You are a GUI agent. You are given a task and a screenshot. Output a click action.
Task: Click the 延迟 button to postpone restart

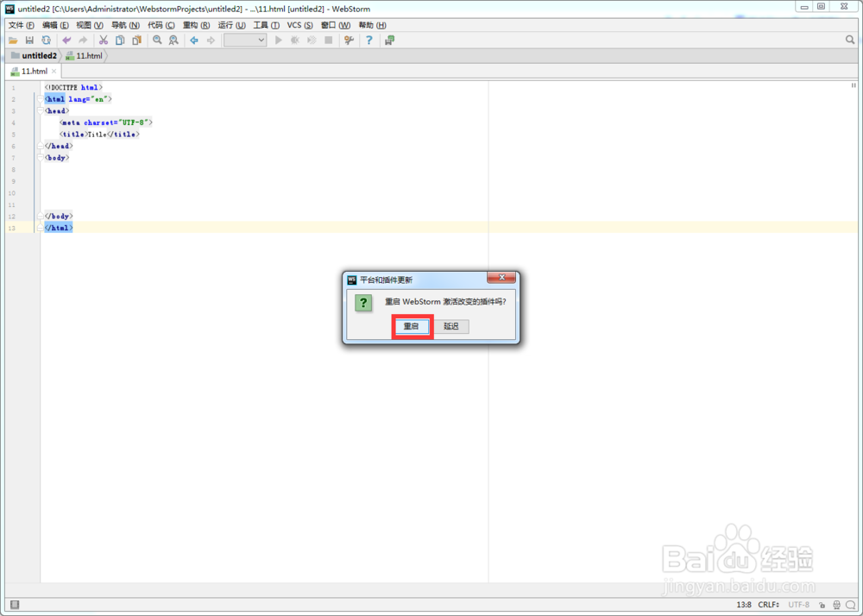coord(451,326)
